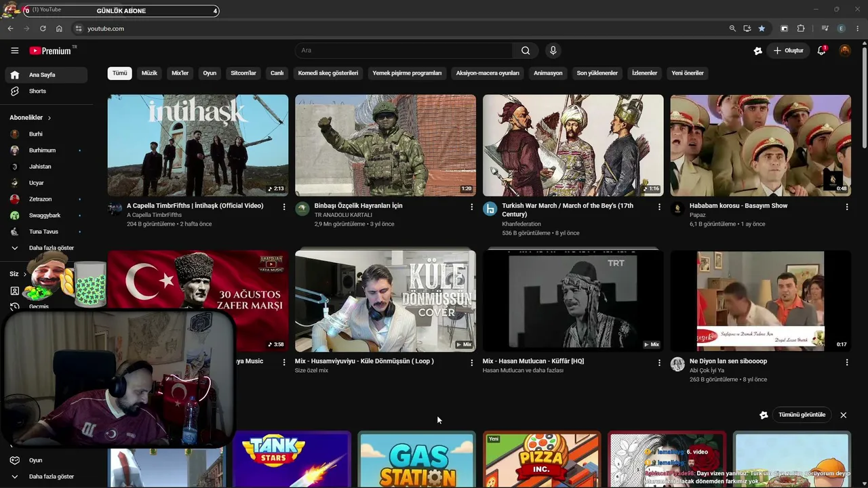Open video title Hababam korosu - Basayım Show
868x488 pixels.
(738, 206)
